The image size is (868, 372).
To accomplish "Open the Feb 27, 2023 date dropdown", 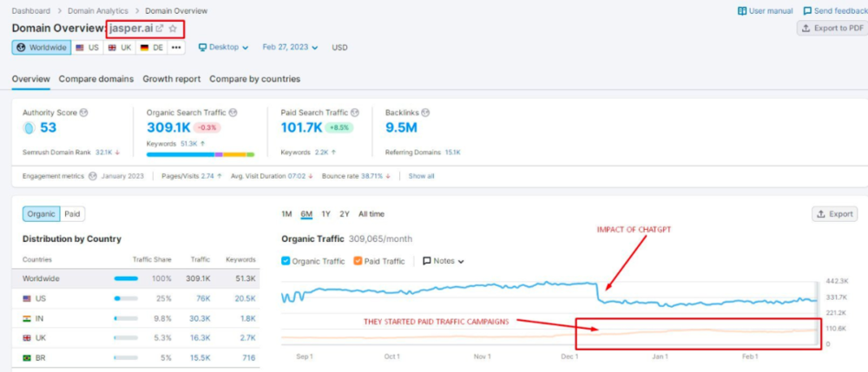I will click(290, 48).
